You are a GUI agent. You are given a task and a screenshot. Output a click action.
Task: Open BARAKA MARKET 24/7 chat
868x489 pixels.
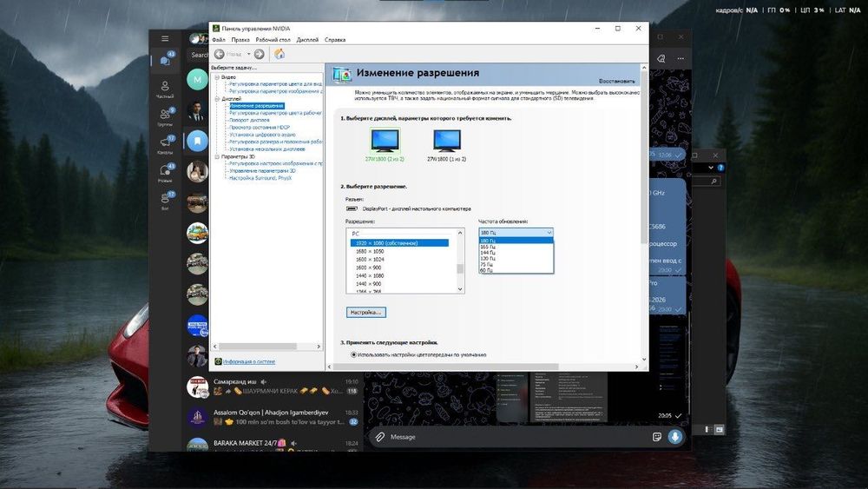(273, 444)
